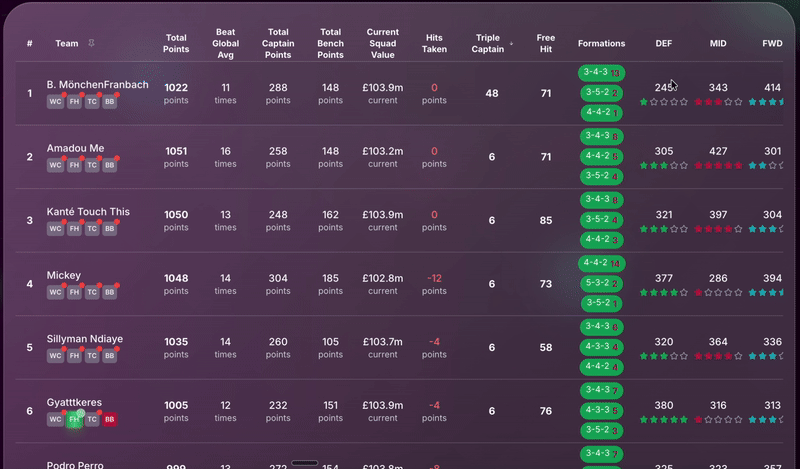Click MID star rating in B. MönchenFranbach row
Screen dimensions: 800x469
(718, 102)
